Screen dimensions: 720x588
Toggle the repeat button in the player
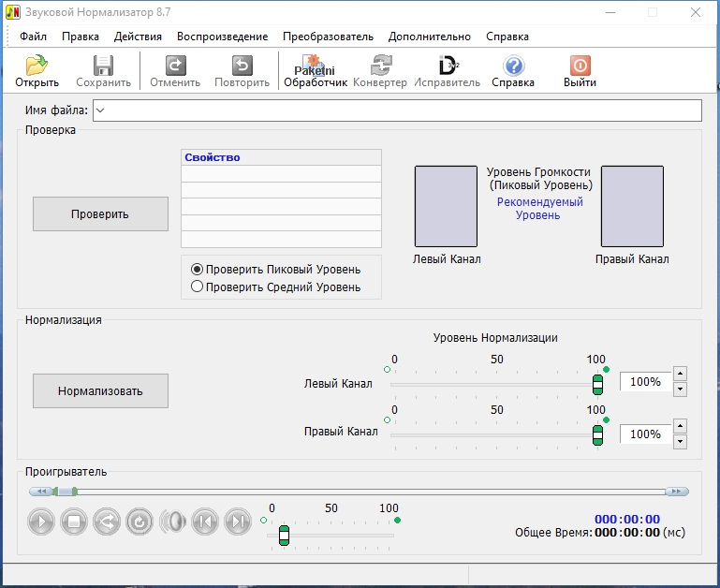click(x=140, y=522)
